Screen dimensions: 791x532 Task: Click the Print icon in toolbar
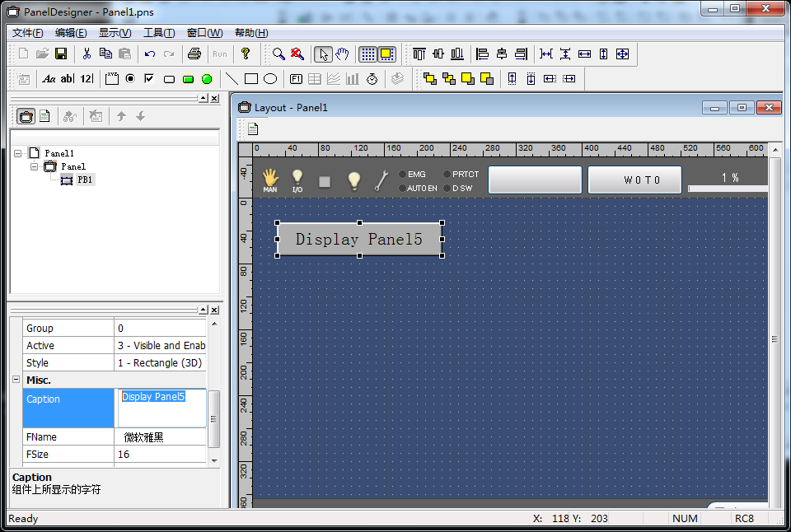(x=194, y=54)
